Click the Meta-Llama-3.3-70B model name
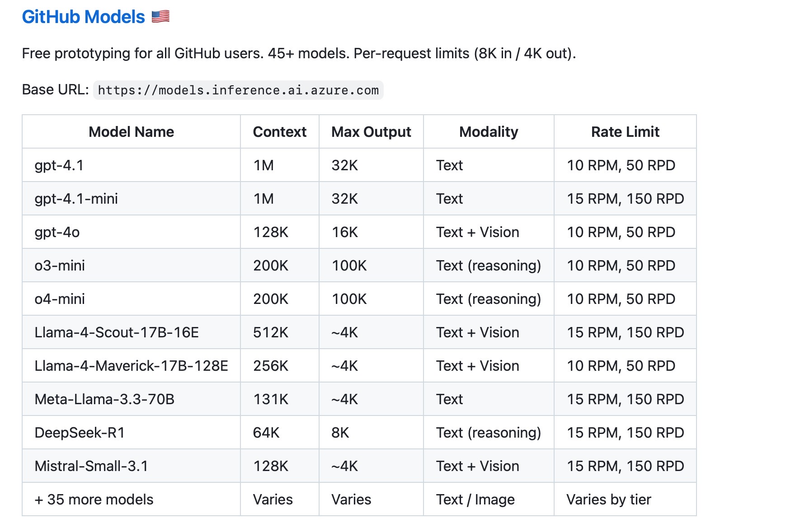This screenshot has width=800, height=532. tap(104, 399)
